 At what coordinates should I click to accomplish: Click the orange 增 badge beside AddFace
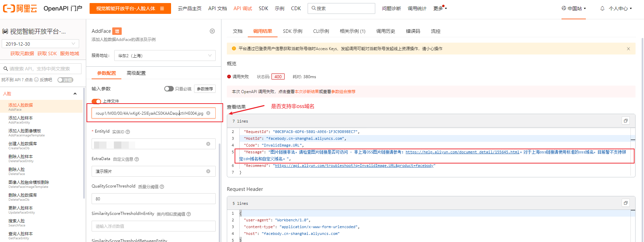117,31
